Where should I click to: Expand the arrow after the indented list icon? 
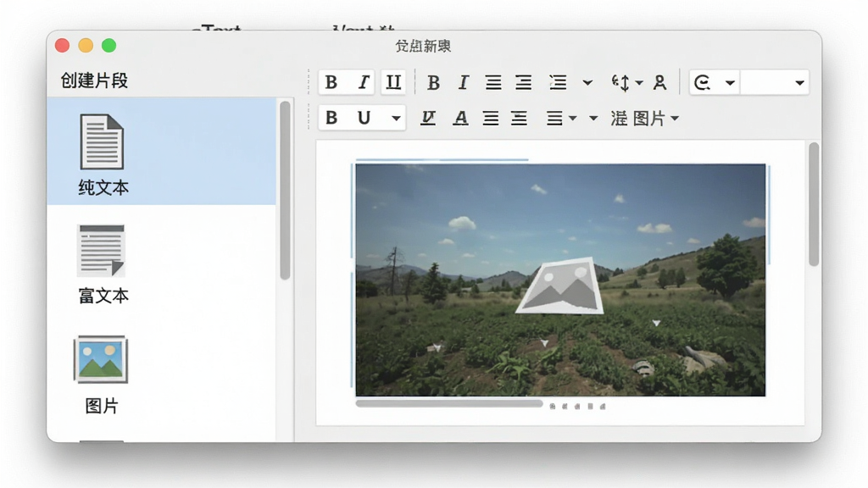click(587, 83)
